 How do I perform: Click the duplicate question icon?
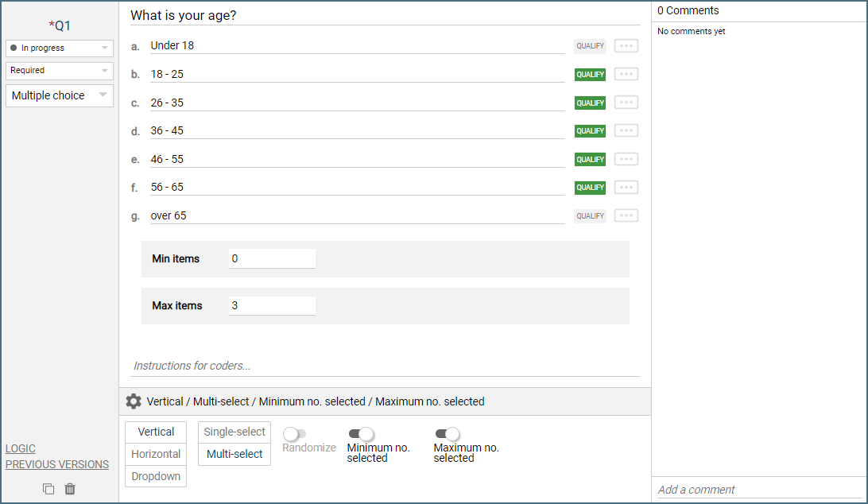pos(48,489)
